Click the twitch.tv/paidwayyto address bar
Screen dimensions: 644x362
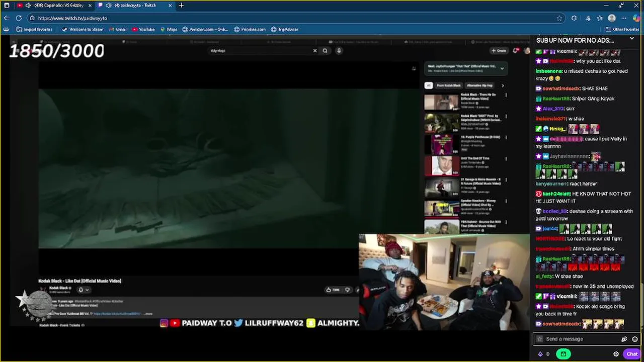pyautogui.click(x=297, y=18)
